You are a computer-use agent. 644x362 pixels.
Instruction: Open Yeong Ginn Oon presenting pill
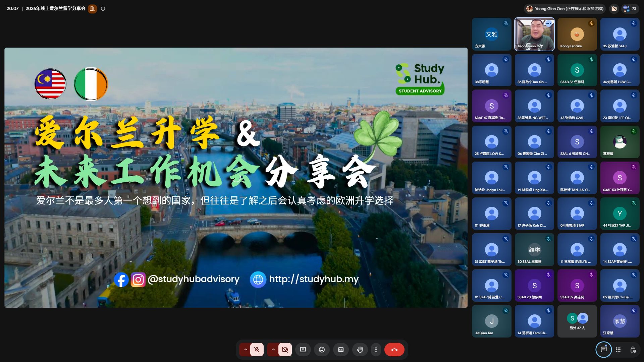565,9
